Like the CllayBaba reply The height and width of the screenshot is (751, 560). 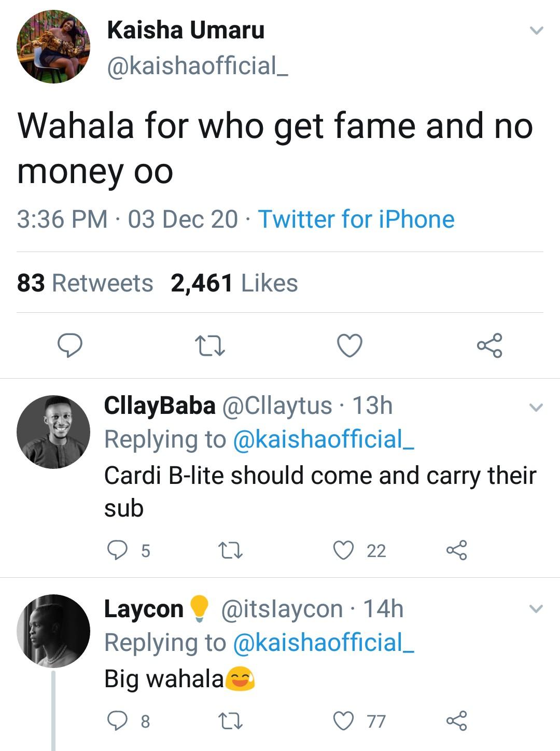coord(343,550)
